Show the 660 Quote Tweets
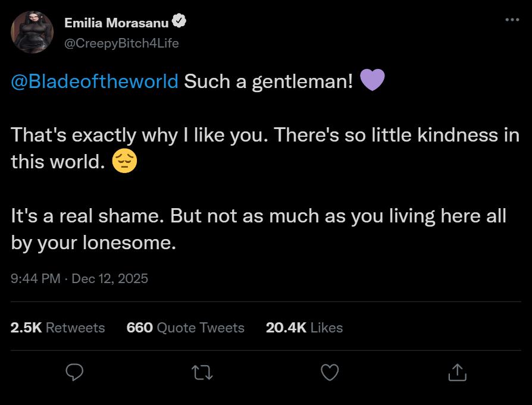The width and height of the screenshot is (532, 405). click(185, 328)
